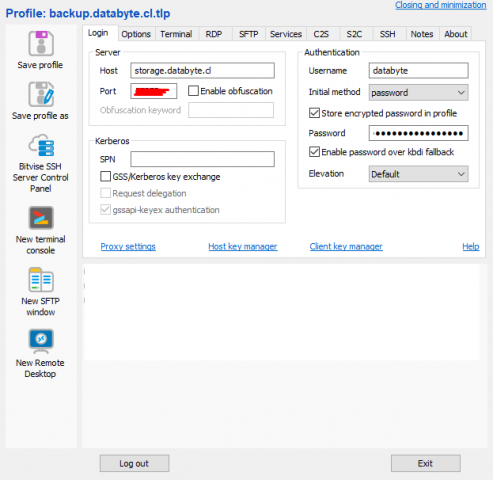Uncheck Store encrypted password in profile
The image size is (493, 480).
[x=314, y=113]
